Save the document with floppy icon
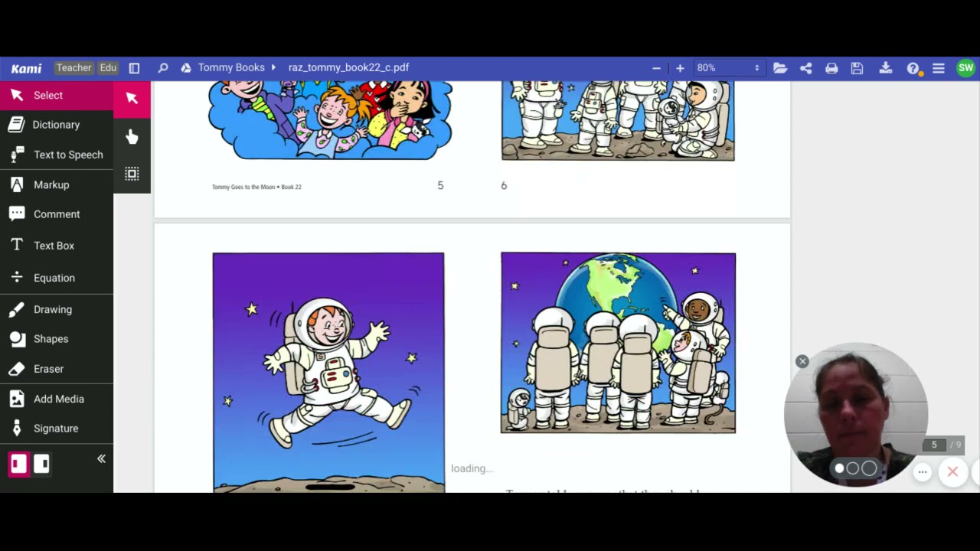The image size is (980, 551). [857, 68]
